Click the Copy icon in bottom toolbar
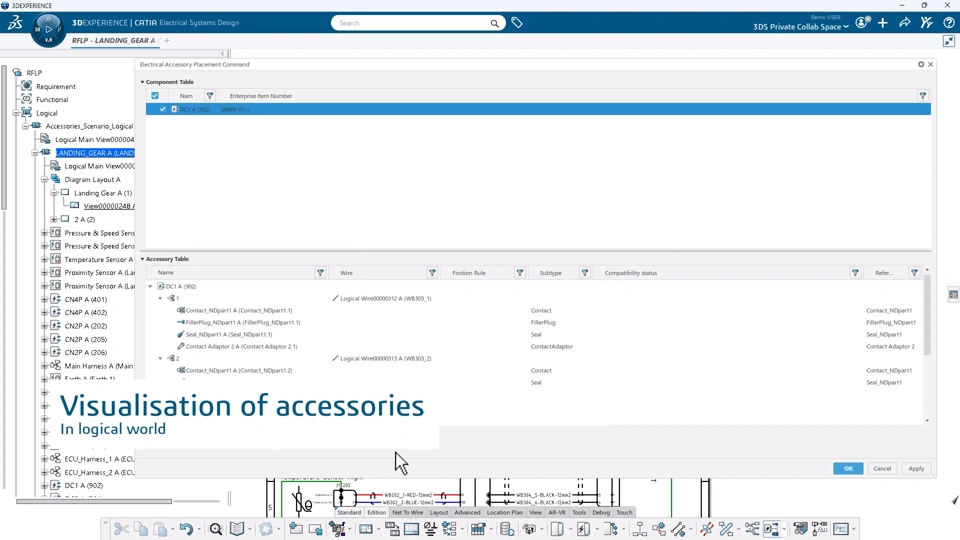The image size is (960, 540). pos(141,528)
